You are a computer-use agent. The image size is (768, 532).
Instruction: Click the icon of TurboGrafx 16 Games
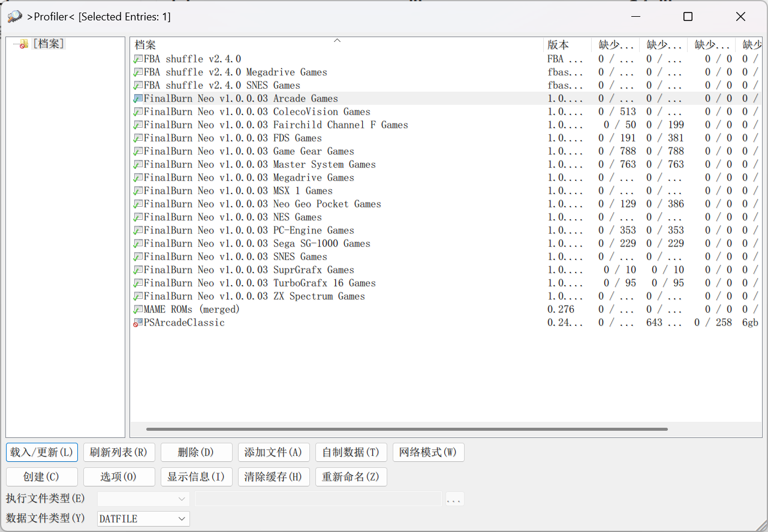click(x=138, y=283)
